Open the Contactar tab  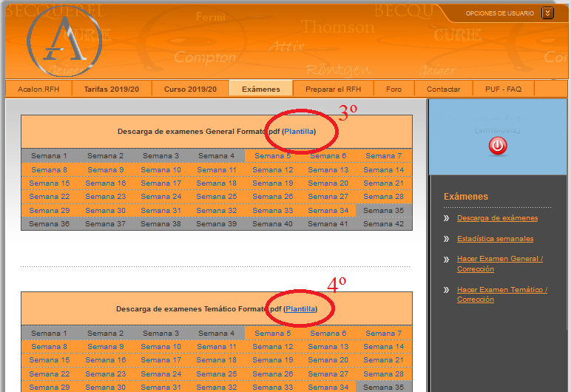point(443,89)
